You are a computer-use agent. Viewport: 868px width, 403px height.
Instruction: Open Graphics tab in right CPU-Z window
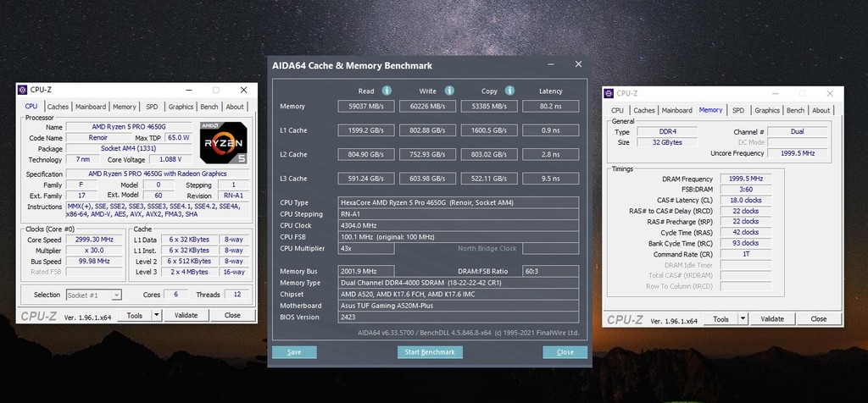(767, 110)
